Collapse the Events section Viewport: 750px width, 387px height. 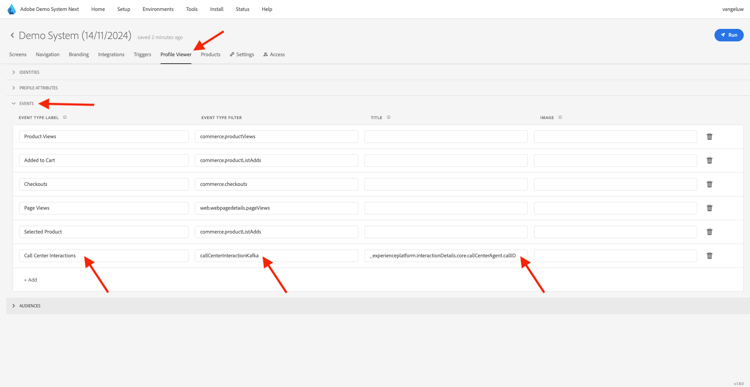point(13,103)
